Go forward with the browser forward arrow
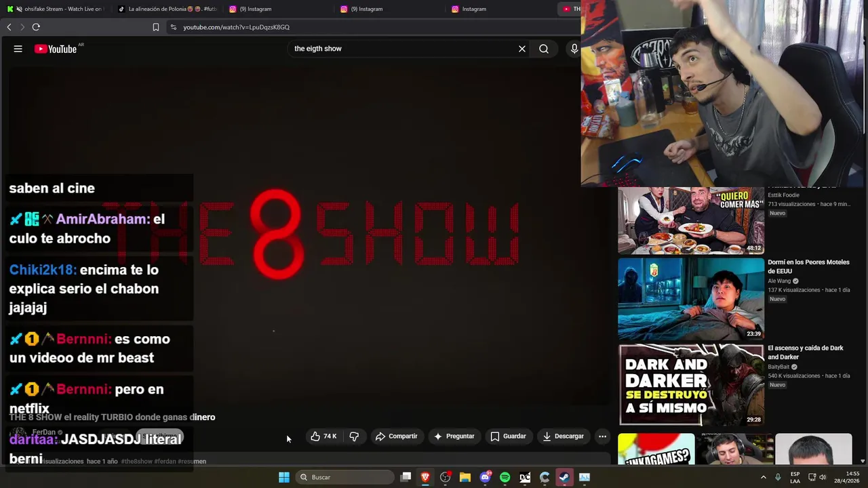Image resolution: width=868 pixels, height=488 pixels. click(22, 27)
